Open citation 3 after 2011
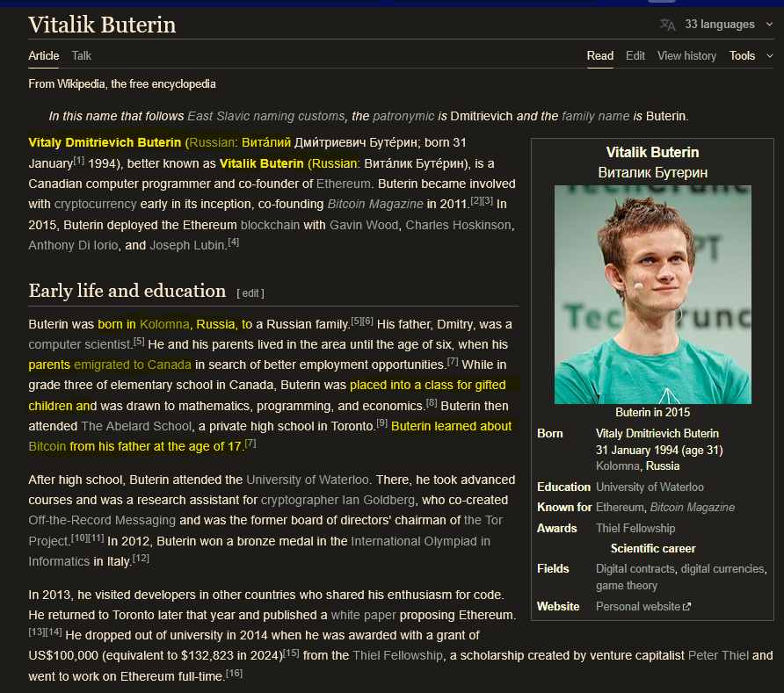The width and height of the screenshot is (784, 693). 488,201
